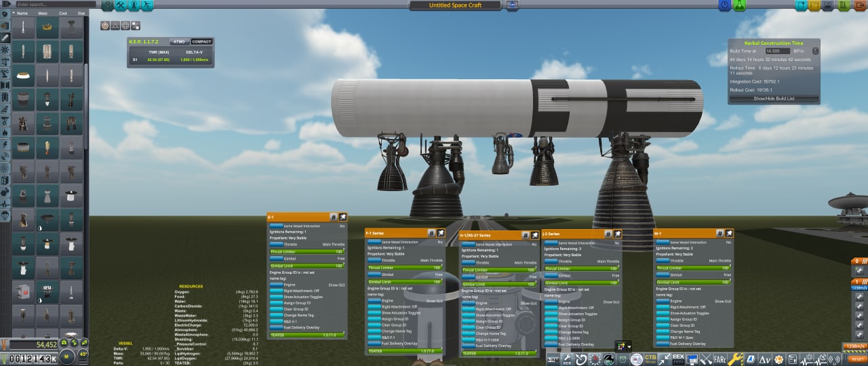Collapse staging group 0 header

coord(859,261)
